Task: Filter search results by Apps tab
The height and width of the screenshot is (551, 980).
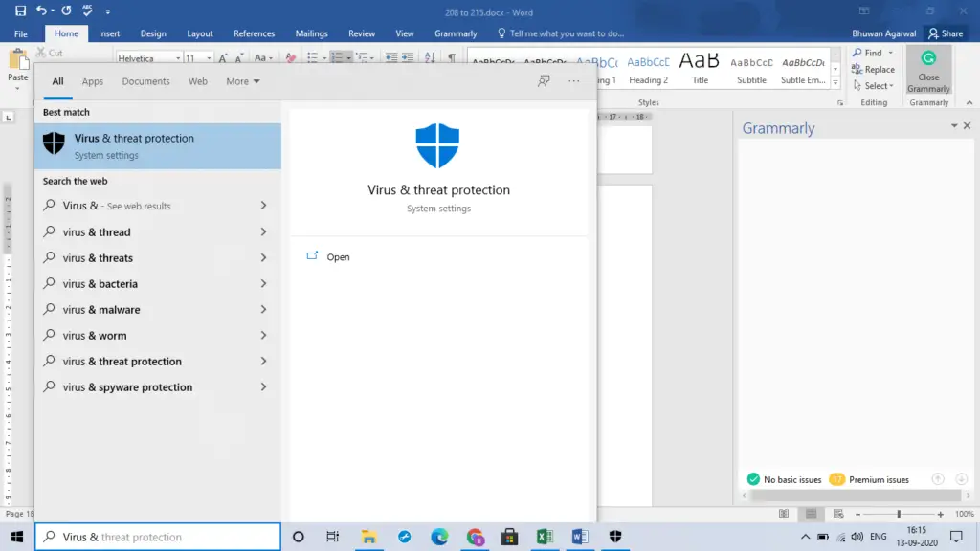Action: click(x=93, y=81)
